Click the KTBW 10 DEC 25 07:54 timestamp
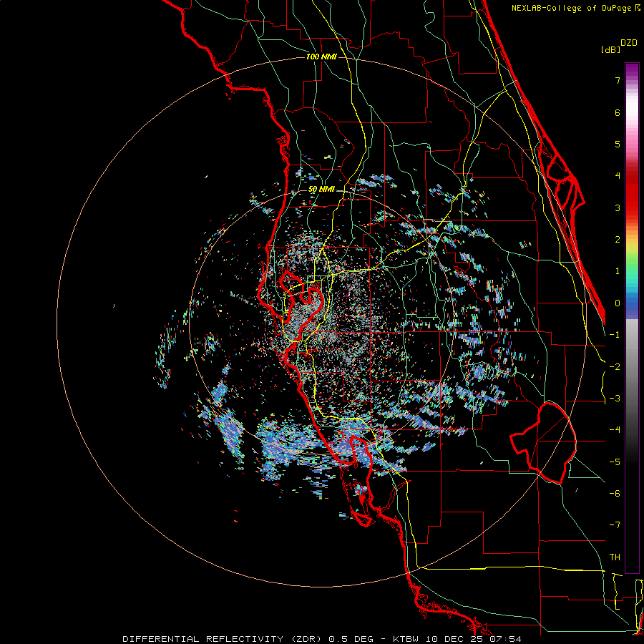Screen dimensions: 644x644 pos(457,639)
